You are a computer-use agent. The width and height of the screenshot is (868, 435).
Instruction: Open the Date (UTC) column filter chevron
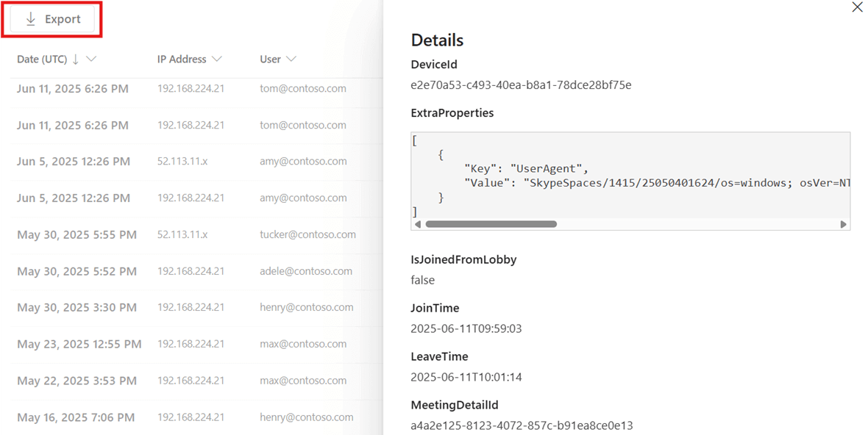[93, 59]
